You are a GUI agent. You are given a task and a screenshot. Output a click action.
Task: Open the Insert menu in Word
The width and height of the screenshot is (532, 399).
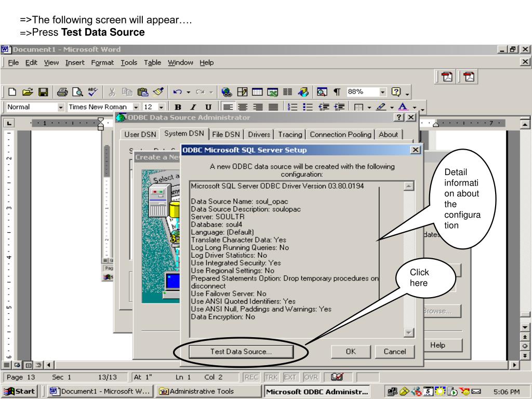point(75,63)
